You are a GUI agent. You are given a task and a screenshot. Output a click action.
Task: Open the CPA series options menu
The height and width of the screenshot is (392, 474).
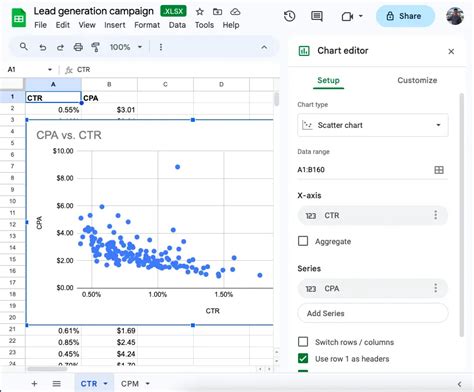(x=435, y=288)
